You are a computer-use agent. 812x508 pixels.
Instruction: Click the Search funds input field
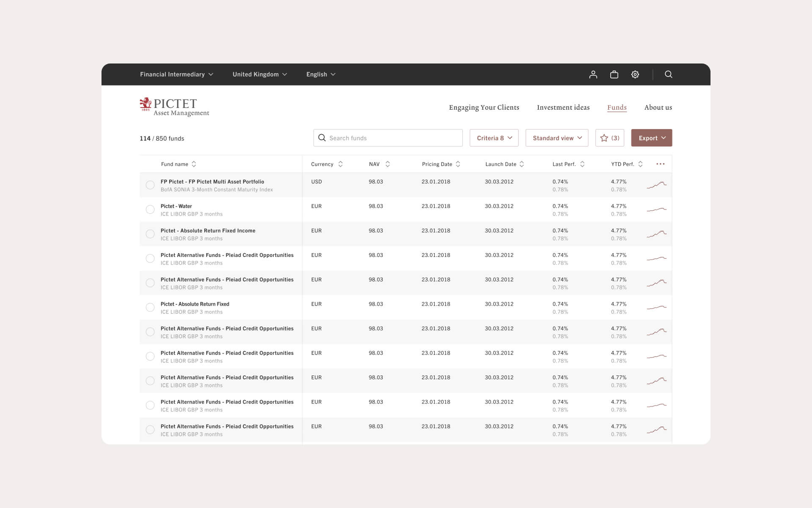tap(388, 138)
